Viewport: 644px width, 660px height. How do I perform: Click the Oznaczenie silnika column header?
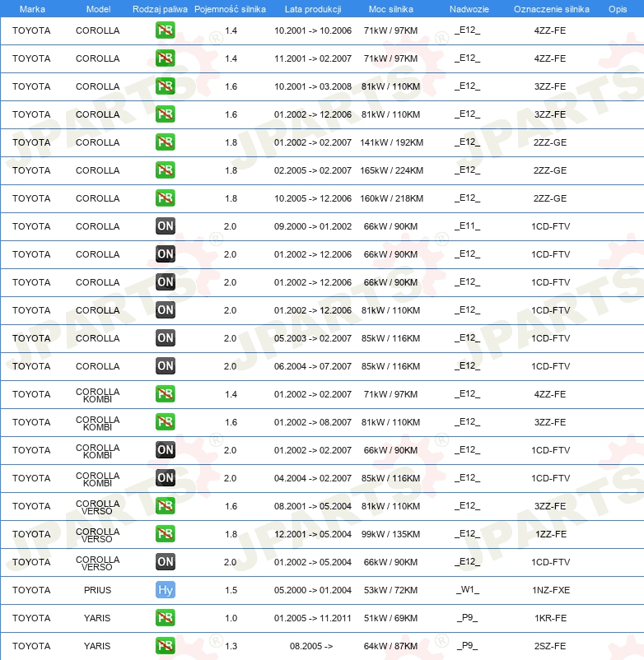coord(551,9)
